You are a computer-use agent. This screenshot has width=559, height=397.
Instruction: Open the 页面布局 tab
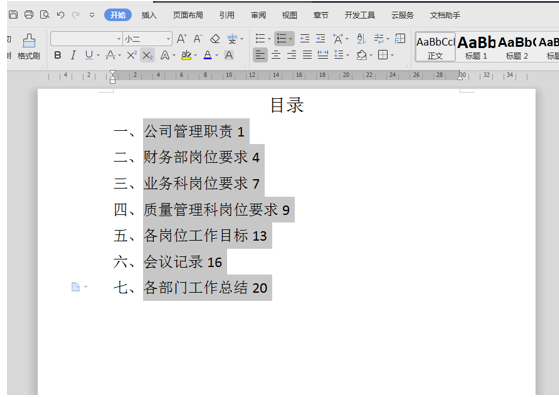pyautogui.click(x=188, y=15)
